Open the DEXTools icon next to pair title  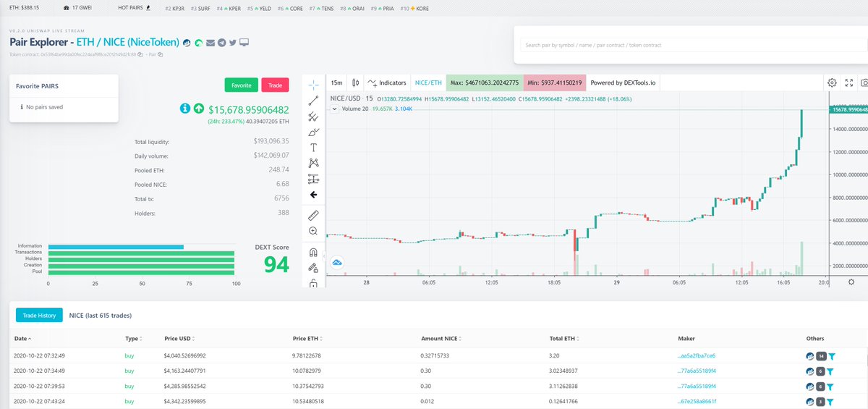pyautogui.click(x=187, y=43)
